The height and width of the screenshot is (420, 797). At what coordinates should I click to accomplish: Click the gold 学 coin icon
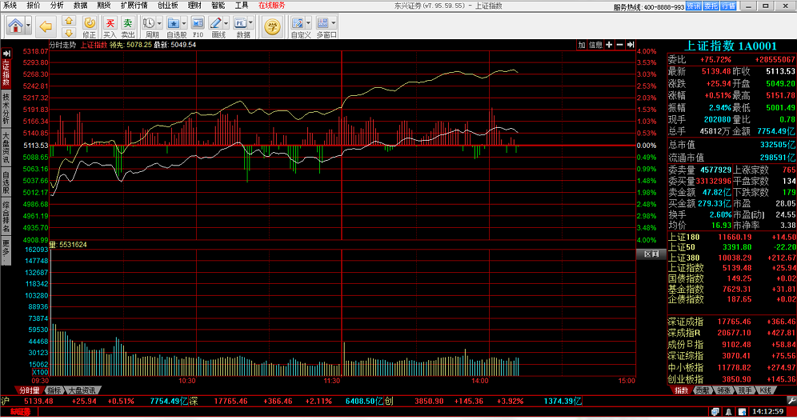tap(272, 26)
